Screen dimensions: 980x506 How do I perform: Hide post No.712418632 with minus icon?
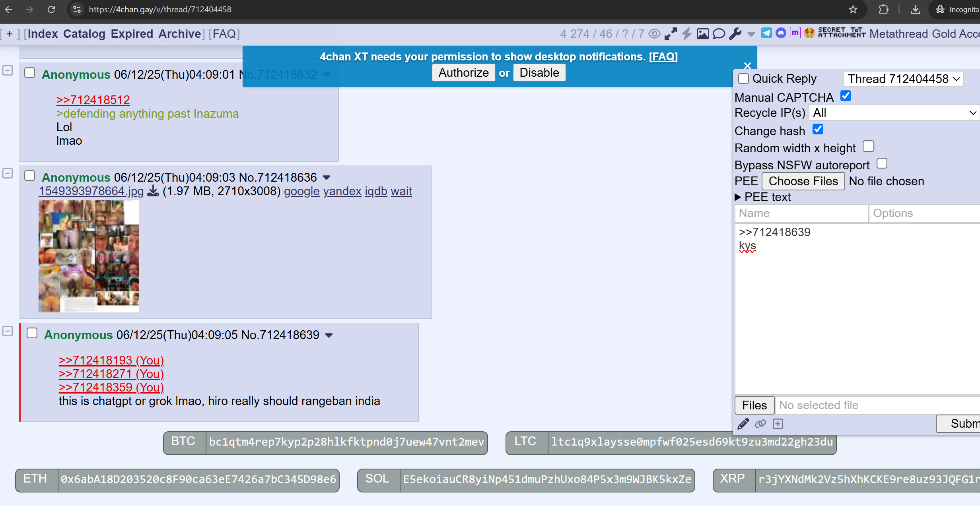(8, 70)
